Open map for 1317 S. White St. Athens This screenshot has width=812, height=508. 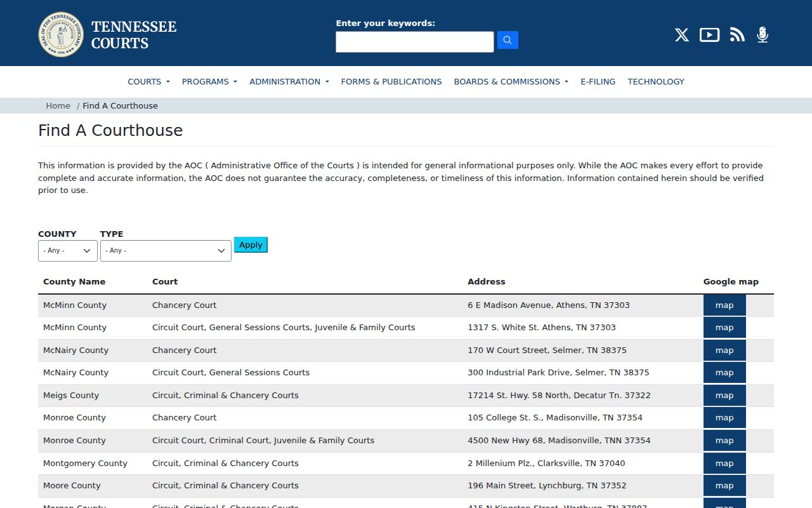(724, 328)
